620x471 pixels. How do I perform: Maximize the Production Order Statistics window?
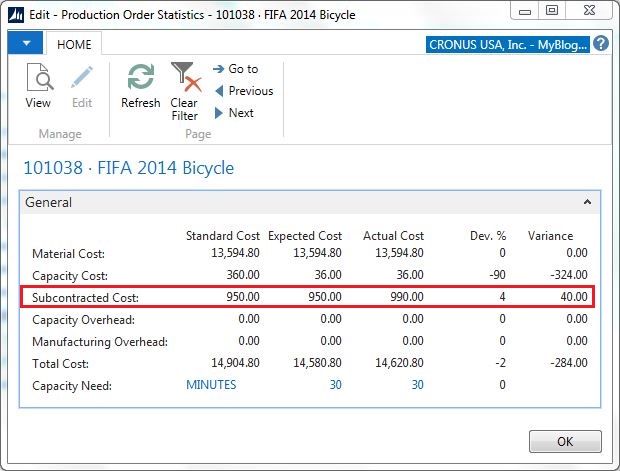click(x=552, y=11)
